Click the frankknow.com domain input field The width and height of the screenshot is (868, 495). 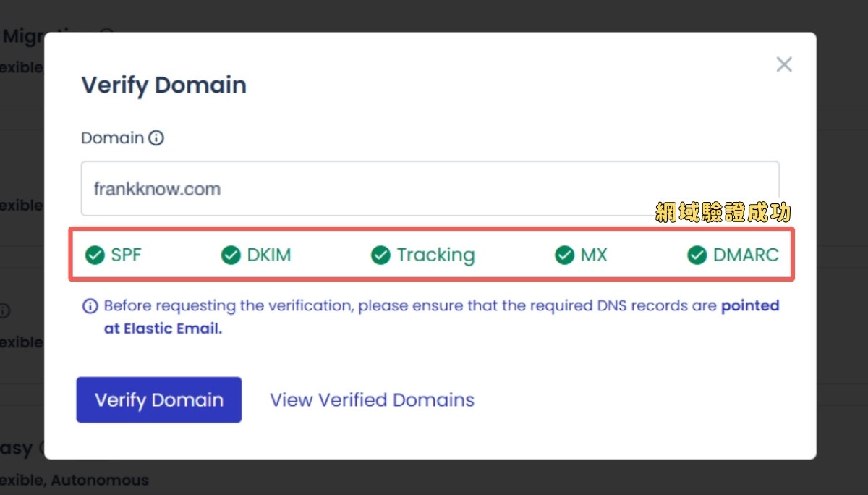coord(430,188)
